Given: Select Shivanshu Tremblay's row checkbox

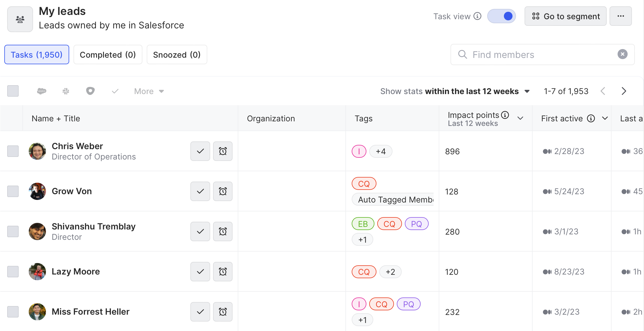Looking at the screenshot, I should pos(13,231).
